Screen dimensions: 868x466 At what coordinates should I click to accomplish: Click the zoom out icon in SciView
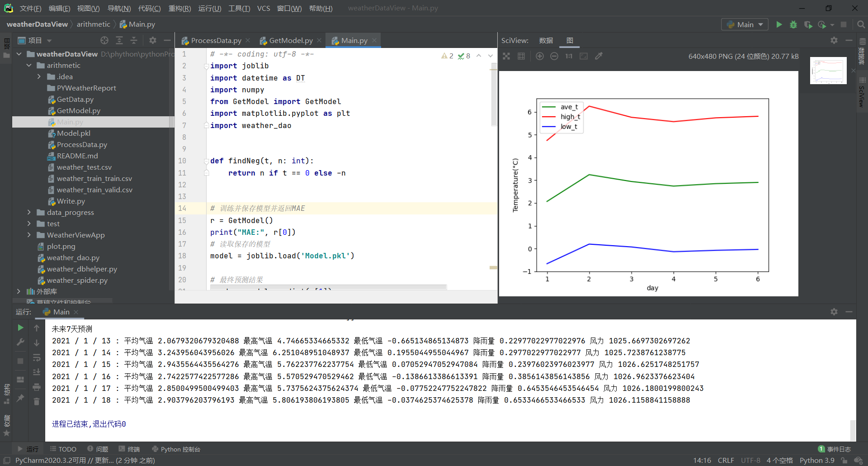coord(554,56)
